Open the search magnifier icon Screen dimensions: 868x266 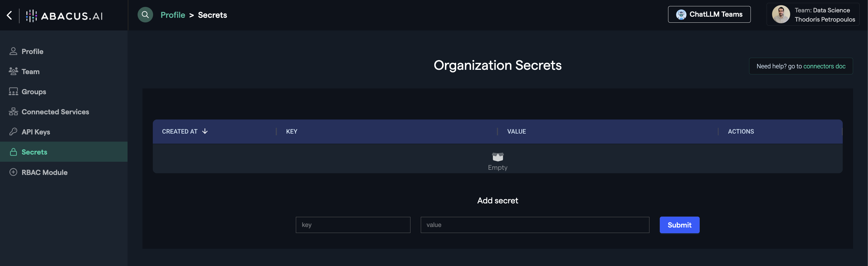145,15
